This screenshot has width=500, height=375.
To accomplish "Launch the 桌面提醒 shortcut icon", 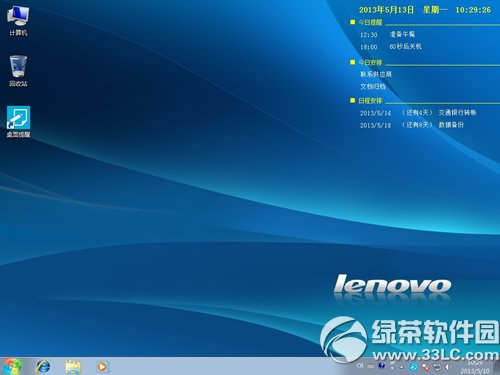I will (19, 122).
